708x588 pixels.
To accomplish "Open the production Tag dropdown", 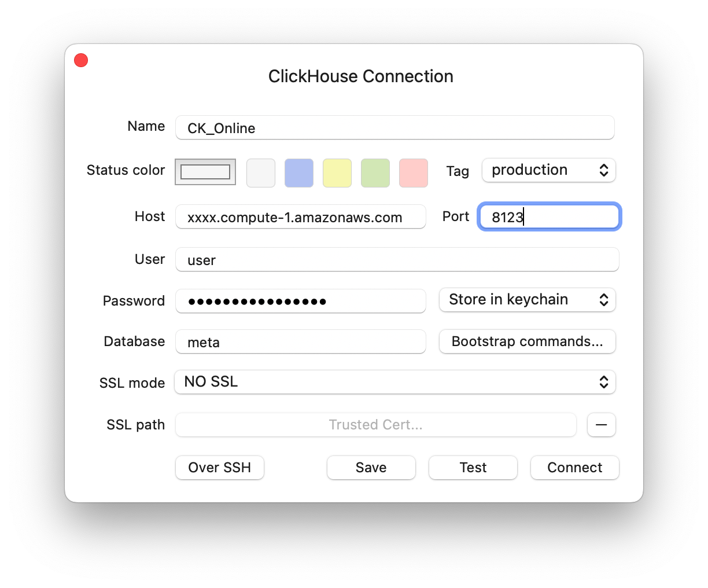I will 548,170.
